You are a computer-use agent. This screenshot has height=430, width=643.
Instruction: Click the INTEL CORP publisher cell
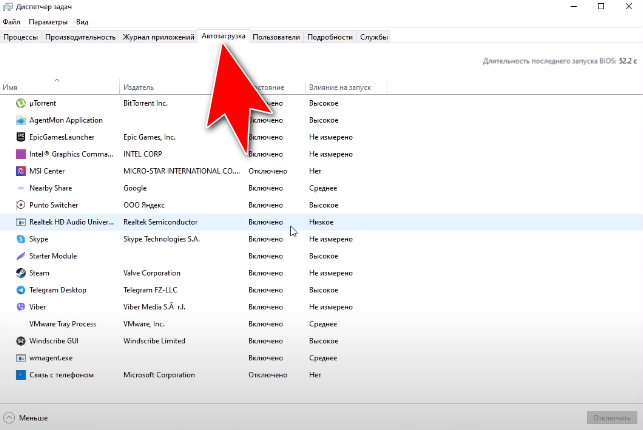pyautogui.click(x=143, y=154)
